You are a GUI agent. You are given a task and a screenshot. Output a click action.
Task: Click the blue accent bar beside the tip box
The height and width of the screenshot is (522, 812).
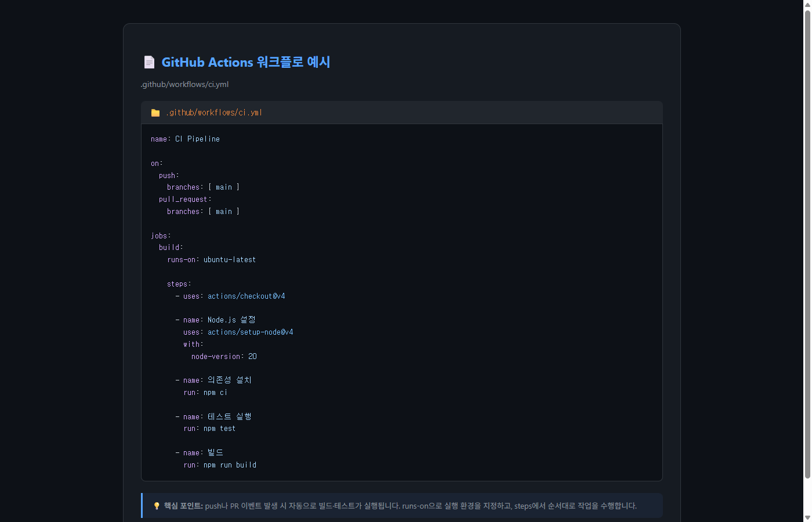(142, 505)
